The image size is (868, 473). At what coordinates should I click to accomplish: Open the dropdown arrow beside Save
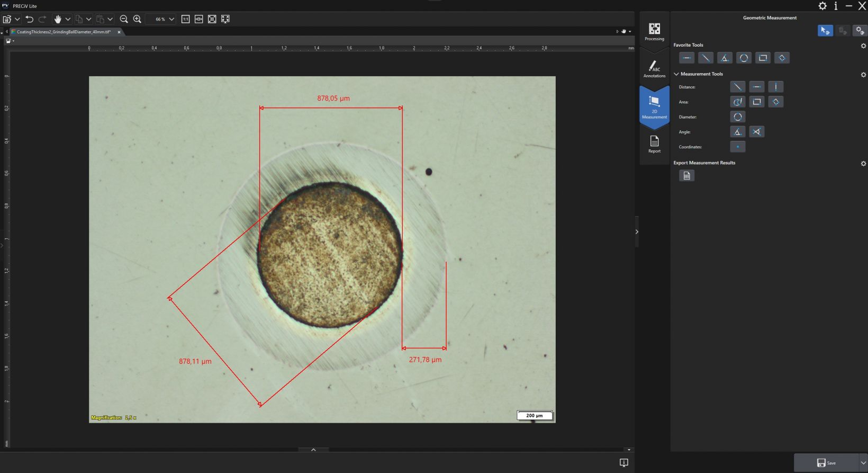click(863, 463)
